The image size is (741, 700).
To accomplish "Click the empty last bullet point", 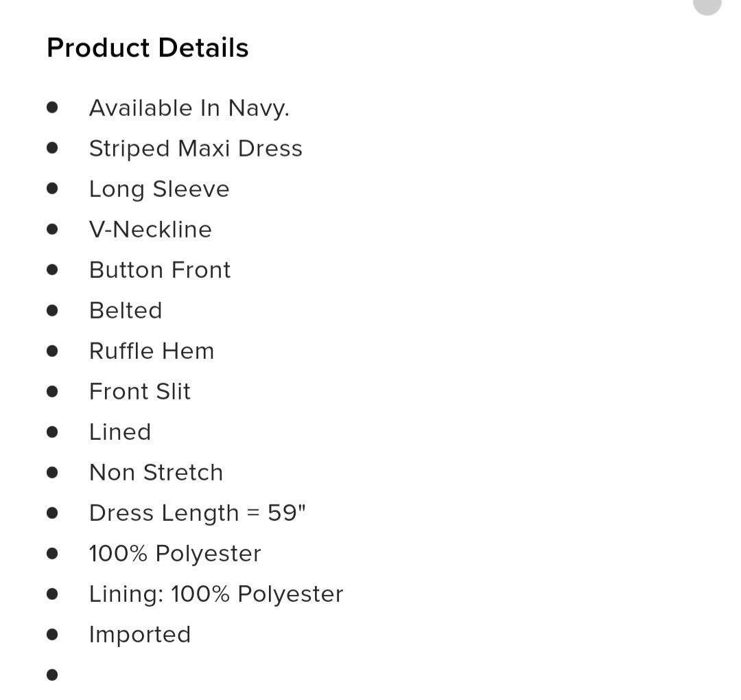I will click(52, 675).
